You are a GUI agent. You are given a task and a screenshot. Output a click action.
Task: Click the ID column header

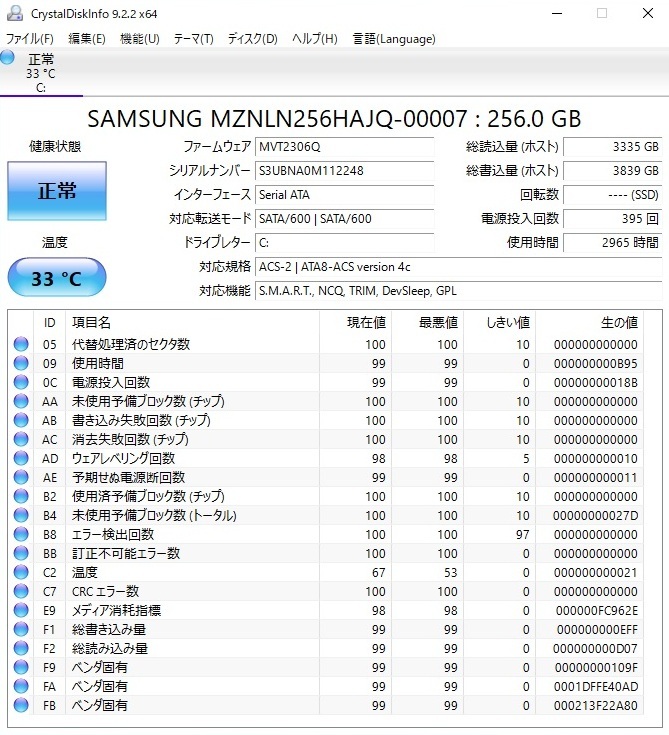50,322
